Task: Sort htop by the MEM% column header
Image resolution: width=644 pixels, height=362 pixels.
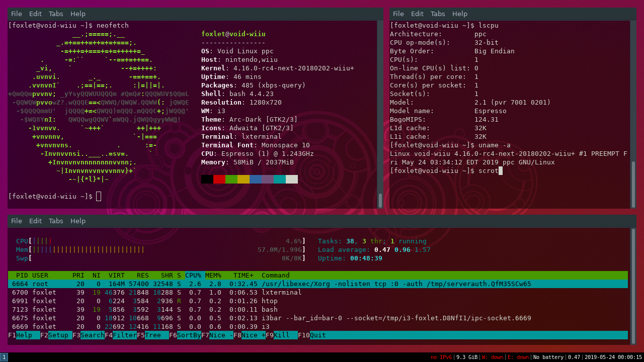Action: click(x=213, y=276)
